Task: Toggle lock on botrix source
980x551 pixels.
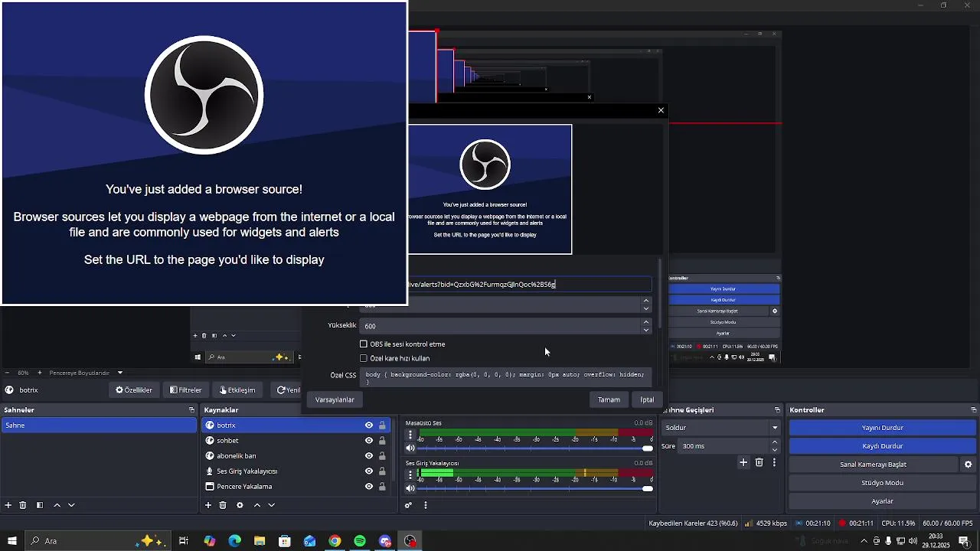Action: point(382,425)
